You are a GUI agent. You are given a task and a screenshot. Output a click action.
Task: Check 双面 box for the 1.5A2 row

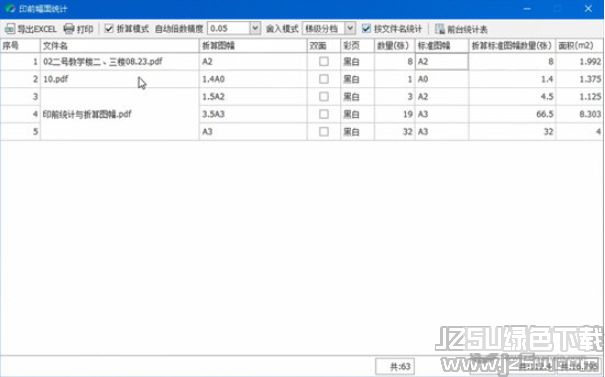coord(324,96)
